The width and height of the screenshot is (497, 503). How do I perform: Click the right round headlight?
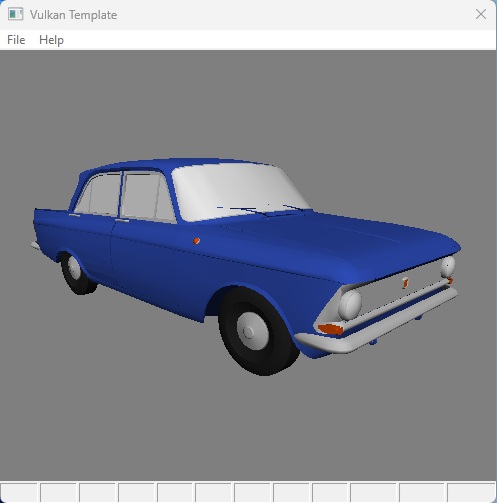448,267
